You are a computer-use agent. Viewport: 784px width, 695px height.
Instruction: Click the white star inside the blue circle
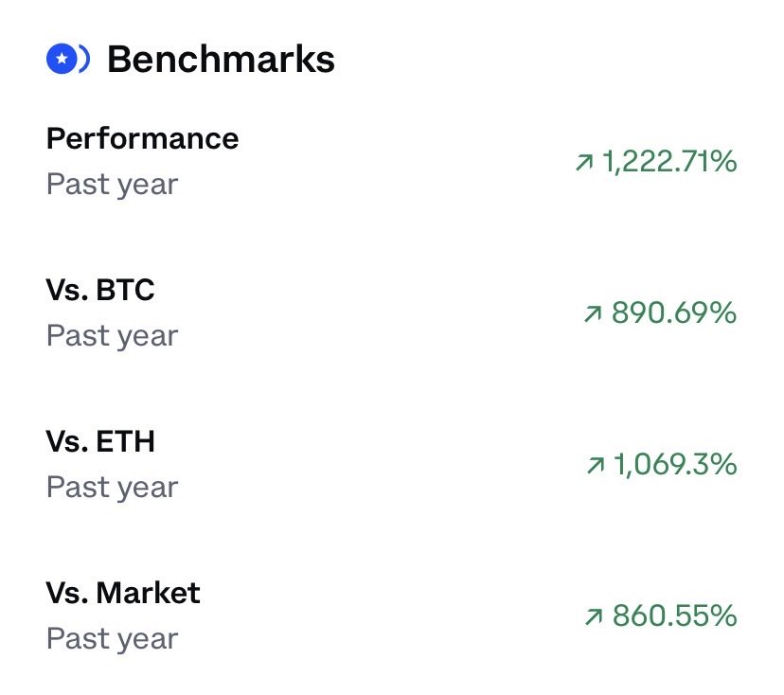point(61,60)
